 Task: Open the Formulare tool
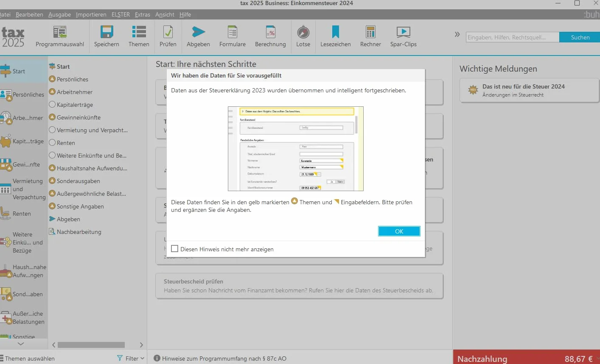point(233,36)
